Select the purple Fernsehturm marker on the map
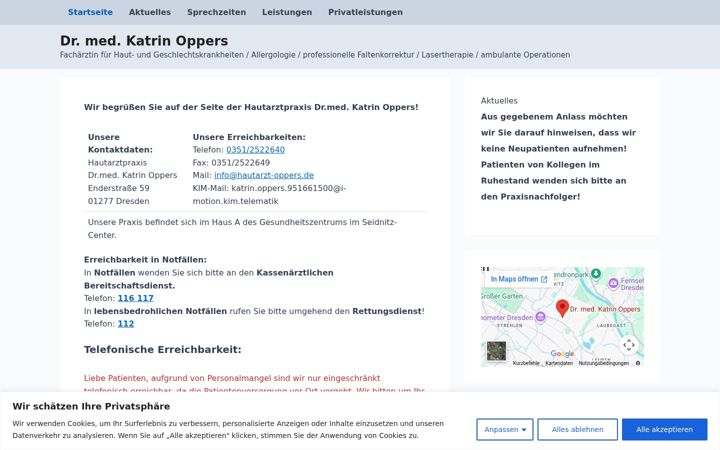 [x=613, y=283]
